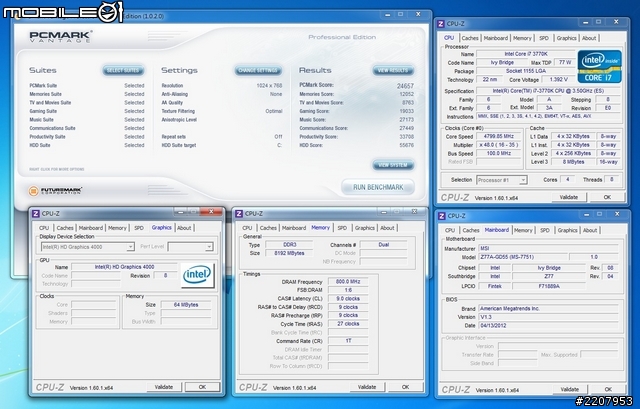Click Run Benchmark in PCMark Vantage
Viewport: 640px width, 409px height.
point(378,187)
